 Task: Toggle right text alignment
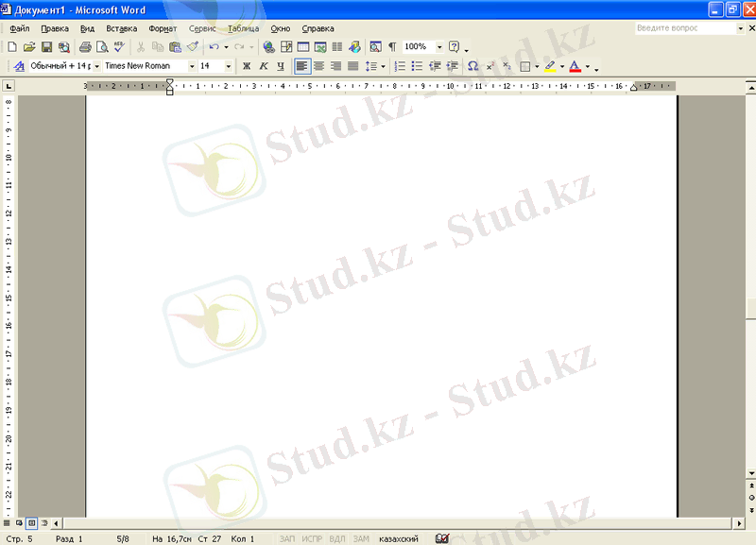335,66
